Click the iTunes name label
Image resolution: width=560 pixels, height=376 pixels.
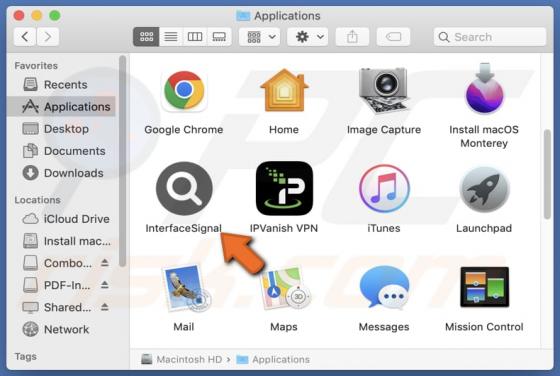tap(384, 228)
